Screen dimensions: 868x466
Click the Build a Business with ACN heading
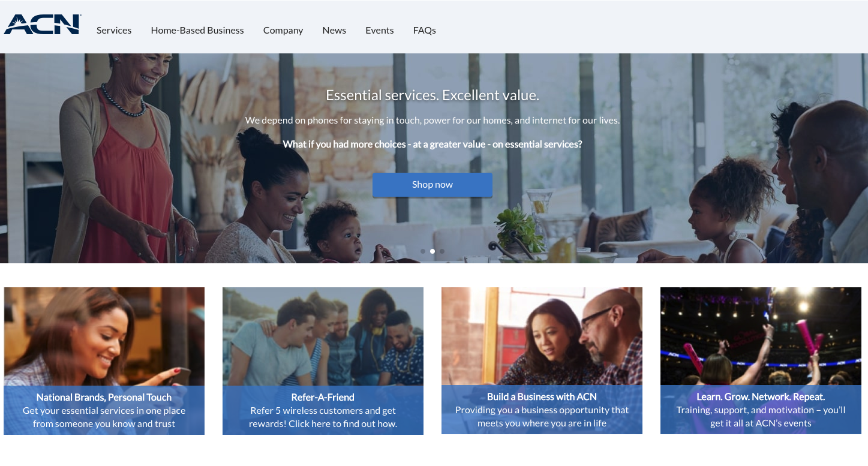coord(542,396)
